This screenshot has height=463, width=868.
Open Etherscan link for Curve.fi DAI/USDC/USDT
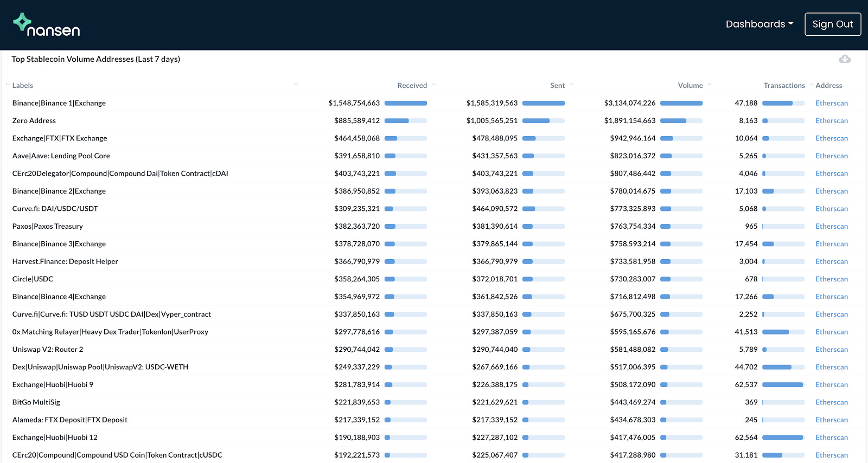tap(832, 209)
